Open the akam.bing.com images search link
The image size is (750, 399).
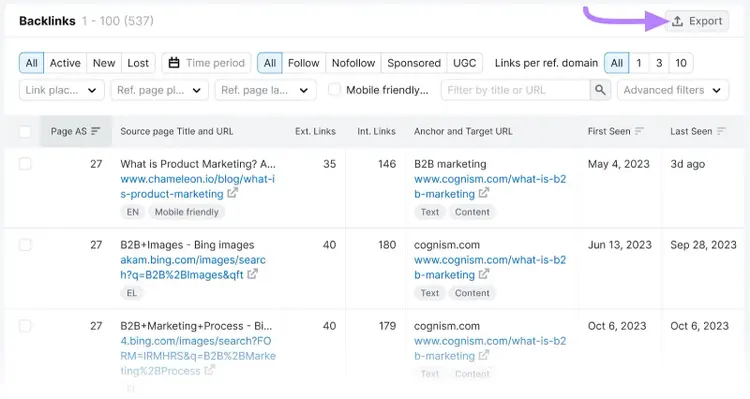tap(193, 267)
